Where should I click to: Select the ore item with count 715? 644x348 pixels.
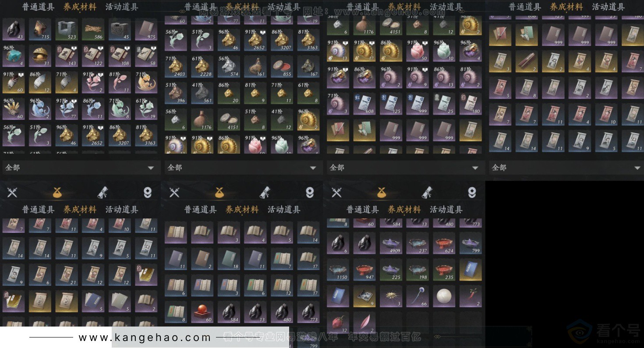(40, 29)
